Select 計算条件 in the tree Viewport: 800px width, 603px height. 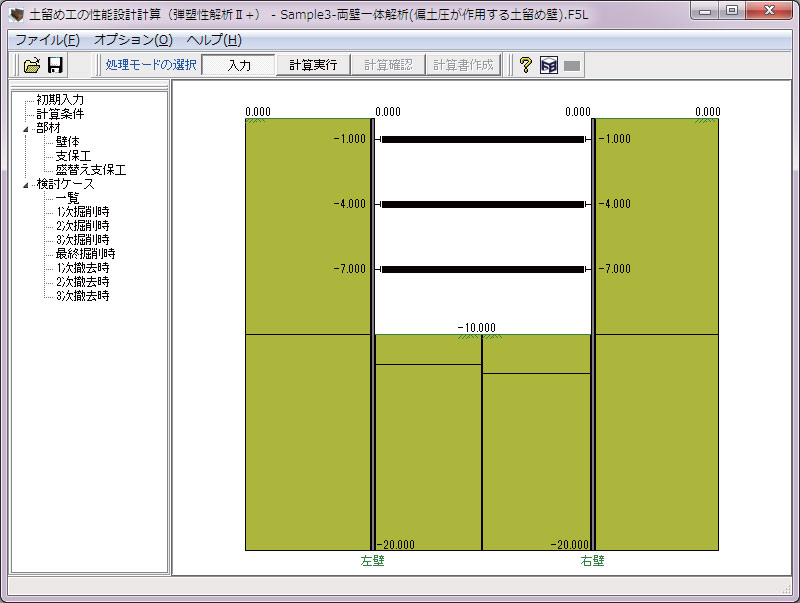click(x=60, y=114)
